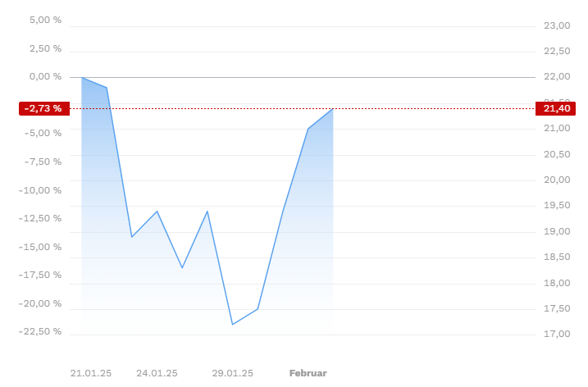Click the chart line's lowest point
The image size is (588, 387).
233,325
